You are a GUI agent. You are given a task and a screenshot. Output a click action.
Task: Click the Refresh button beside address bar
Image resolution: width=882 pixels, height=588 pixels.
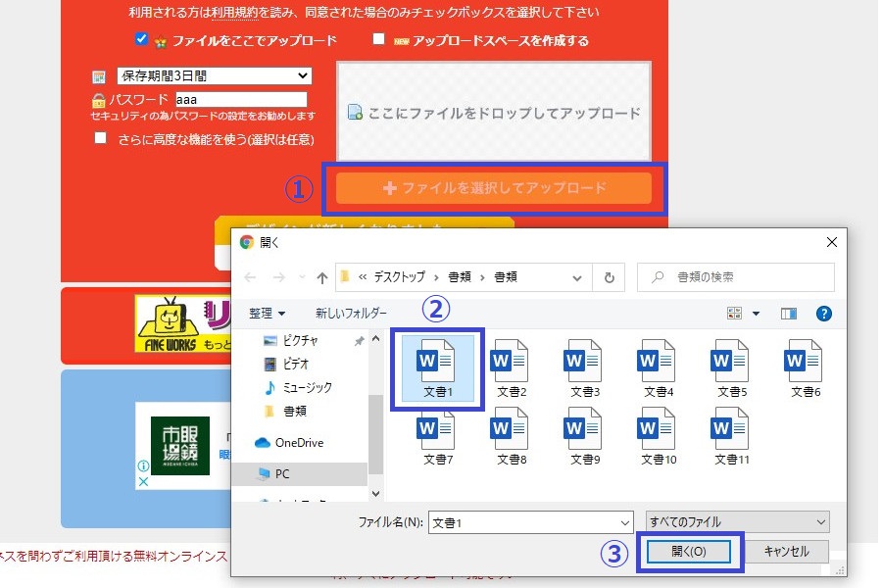click(x=610, y=277)
